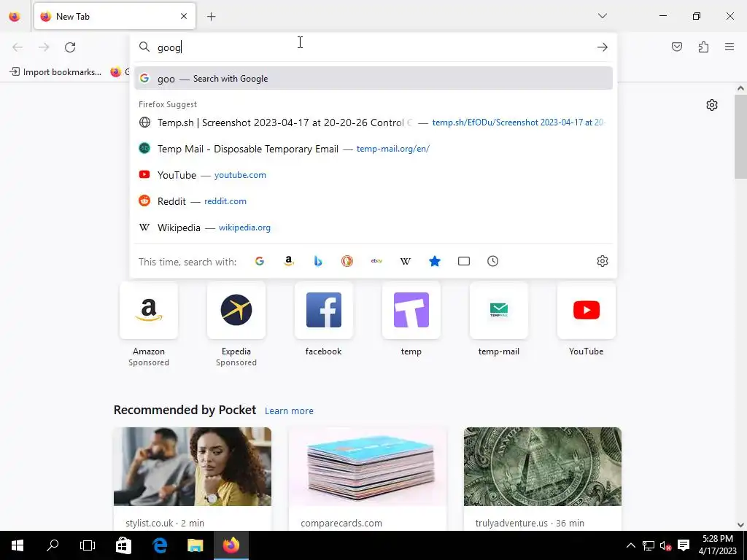Viewport: 747px width, 560px height.
Task: Search history with the clock icon
Action: click(x=492, y=261)
